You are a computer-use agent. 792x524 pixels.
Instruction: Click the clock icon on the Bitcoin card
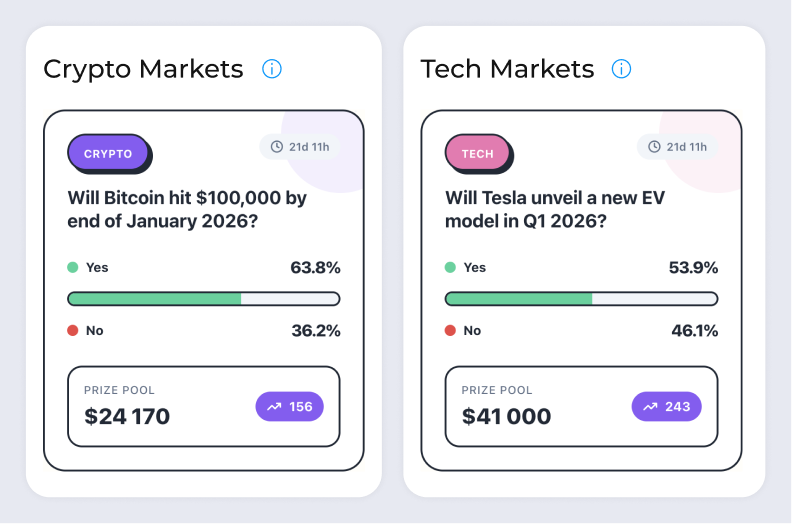[276, 147]
